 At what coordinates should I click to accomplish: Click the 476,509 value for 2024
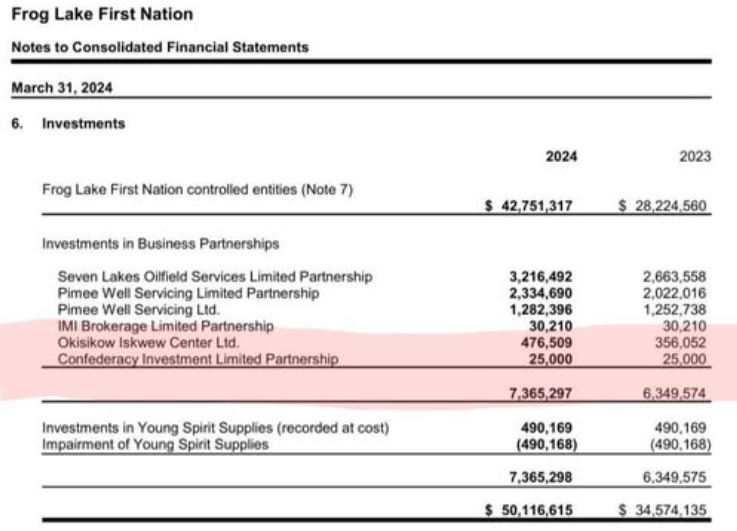click(x=549, y=343)
